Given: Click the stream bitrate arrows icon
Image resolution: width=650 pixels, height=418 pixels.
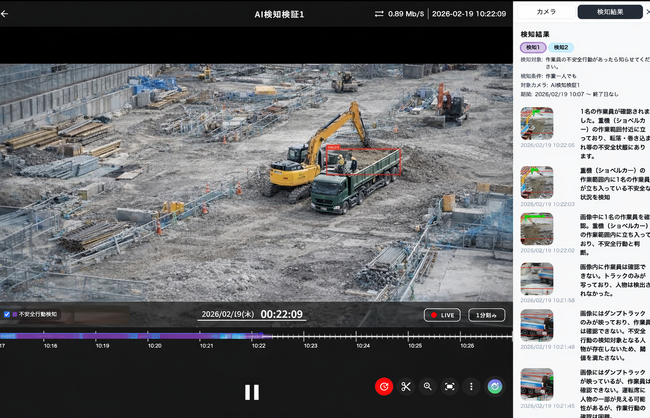Looking at the screenshot, I should pos(379,14).
